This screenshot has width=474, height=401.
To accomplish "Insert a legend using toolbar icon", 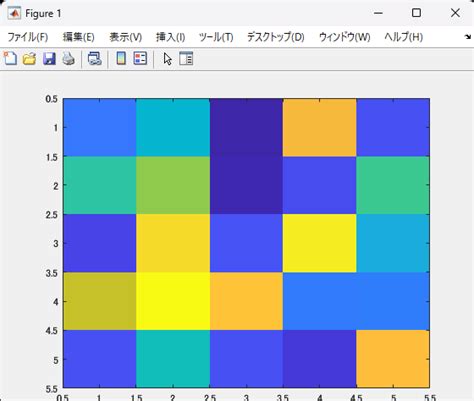I will (x=140, y=59).
